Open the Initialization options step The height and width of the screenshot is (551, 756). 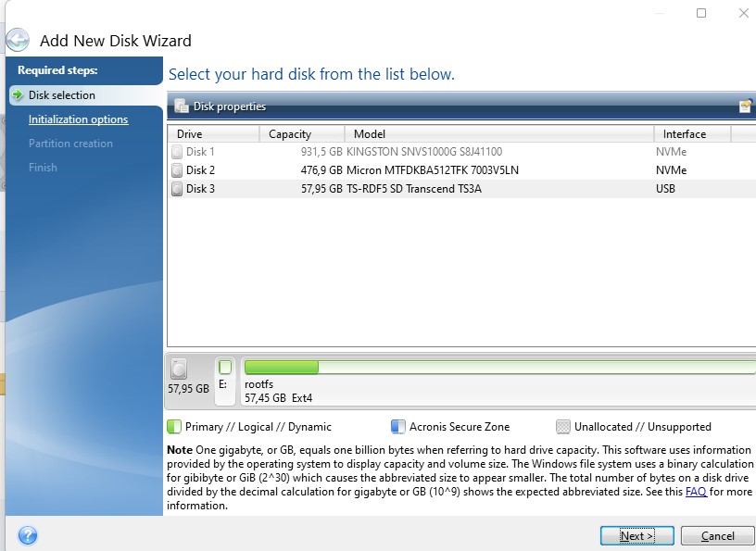(78, 119)
